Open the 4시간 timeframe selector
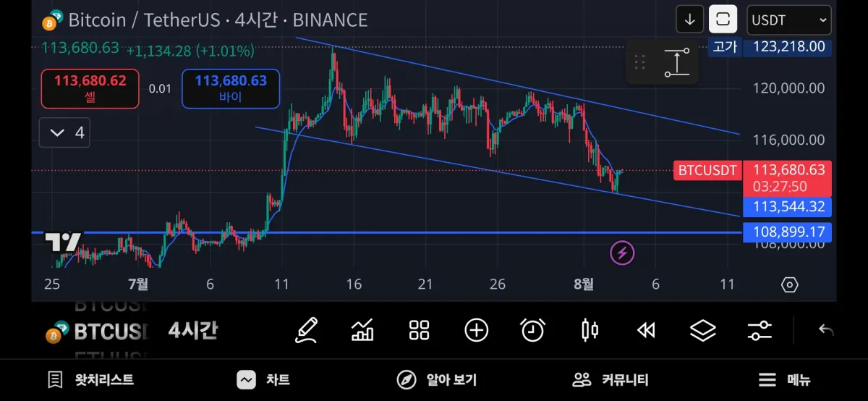The image size is (868, 401). 192,331
